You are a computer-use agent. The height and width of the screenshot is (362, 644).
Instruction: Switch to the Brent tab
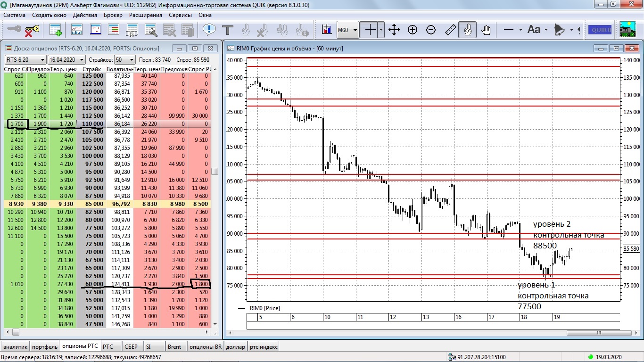174,347
